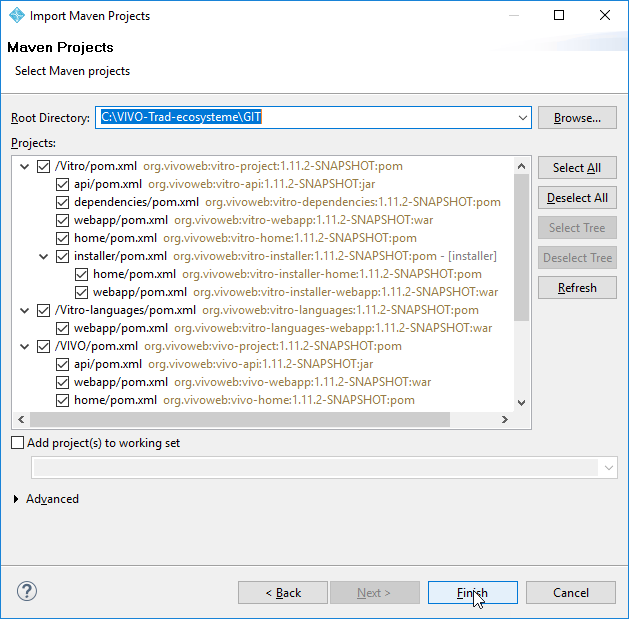Click the disabled Next button

(x=375, y=593)
